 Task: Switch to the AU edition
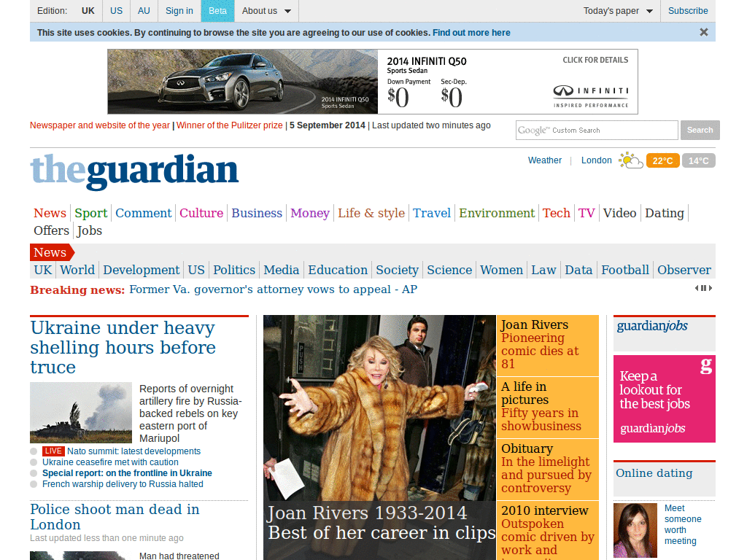(x=144, y=11)
